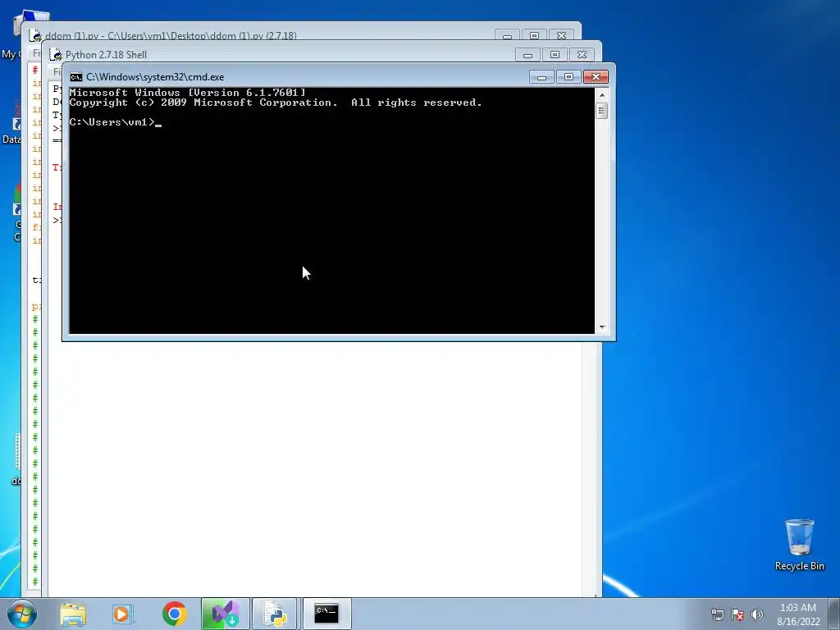The height and width of the screenshot is (630, 840).
Task: Launch Windows Media Player from taskbar
Action: [123, 614]
